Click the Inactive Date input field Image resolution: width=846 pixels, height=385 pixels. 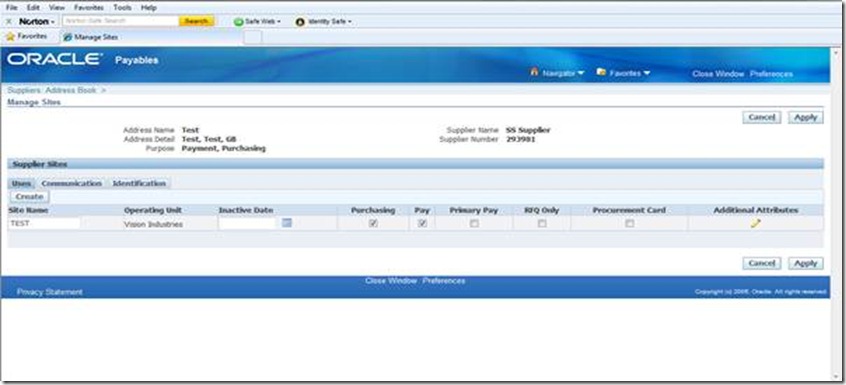click(248, 223)
